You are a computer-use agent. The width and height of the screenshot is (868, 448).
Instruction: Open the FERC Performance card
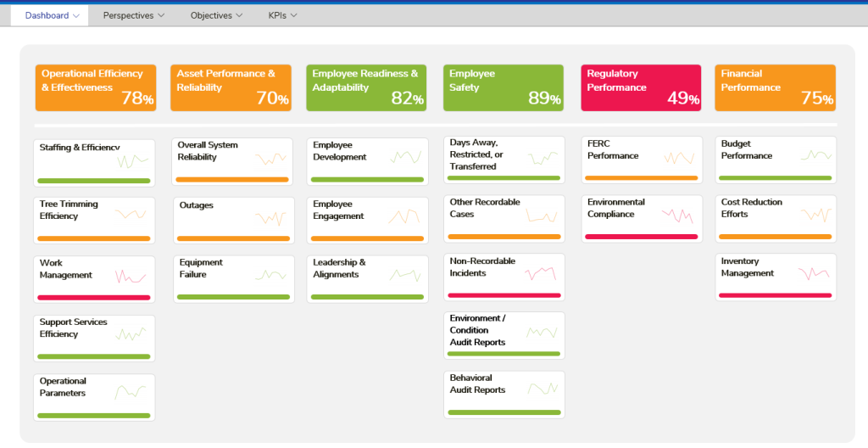(x=641, y=158)
